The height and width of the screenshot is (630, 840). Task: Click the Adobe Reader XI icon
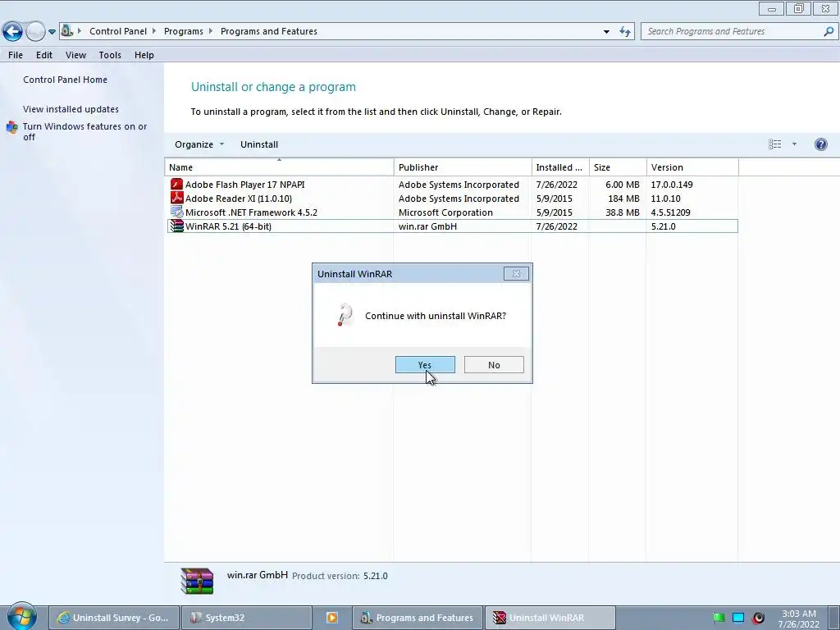[176, 199]
